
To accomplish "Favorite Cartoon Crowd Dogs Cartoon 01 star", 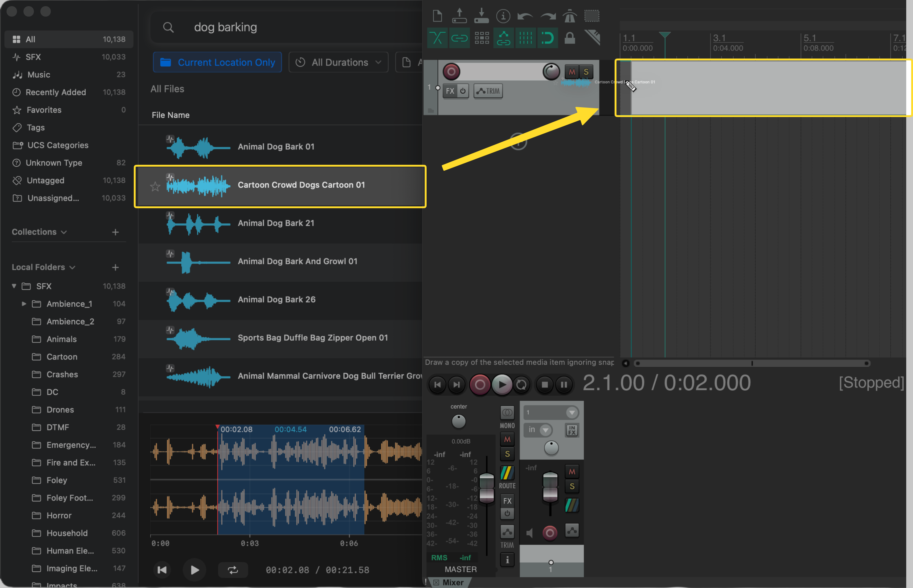I will 155,186.
